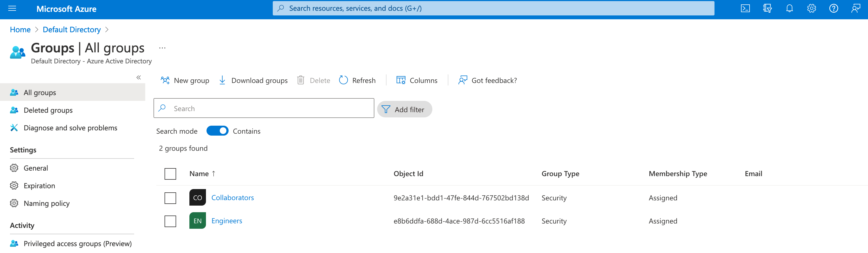Open the Engineers group
The image size is (868, 253).
click(x=226, y=220)
